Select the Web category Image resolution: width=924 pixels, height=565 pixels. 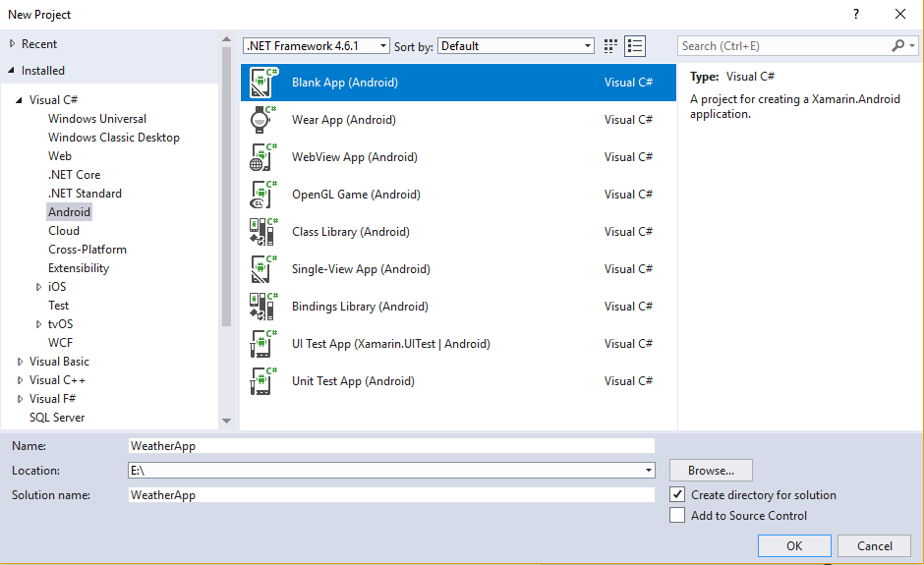coord(60,156)
